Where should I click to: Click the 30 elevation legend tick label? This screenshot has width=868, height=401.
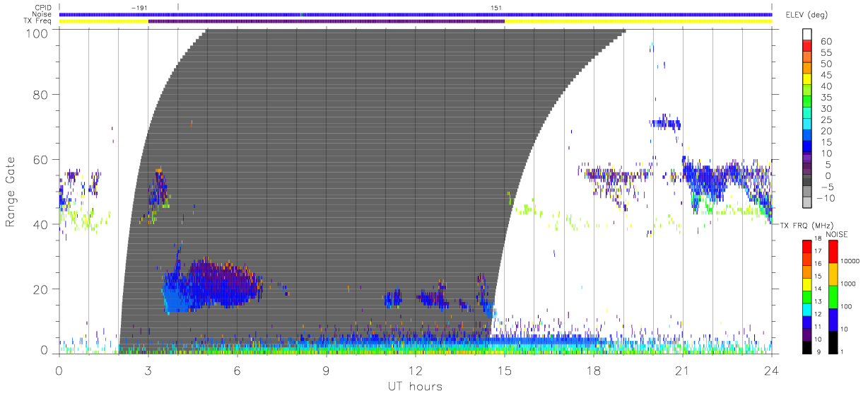(826, 108)
